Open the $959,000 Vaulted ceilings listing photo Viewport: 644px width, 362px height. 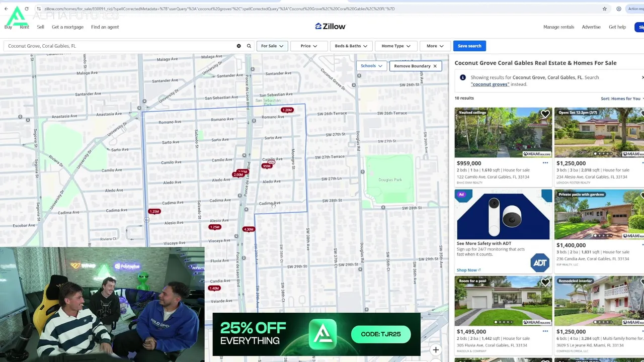tap(503, 133)
